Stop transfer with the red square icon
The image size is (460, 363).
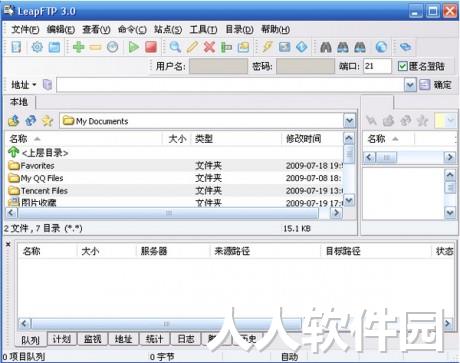[151, 47]
